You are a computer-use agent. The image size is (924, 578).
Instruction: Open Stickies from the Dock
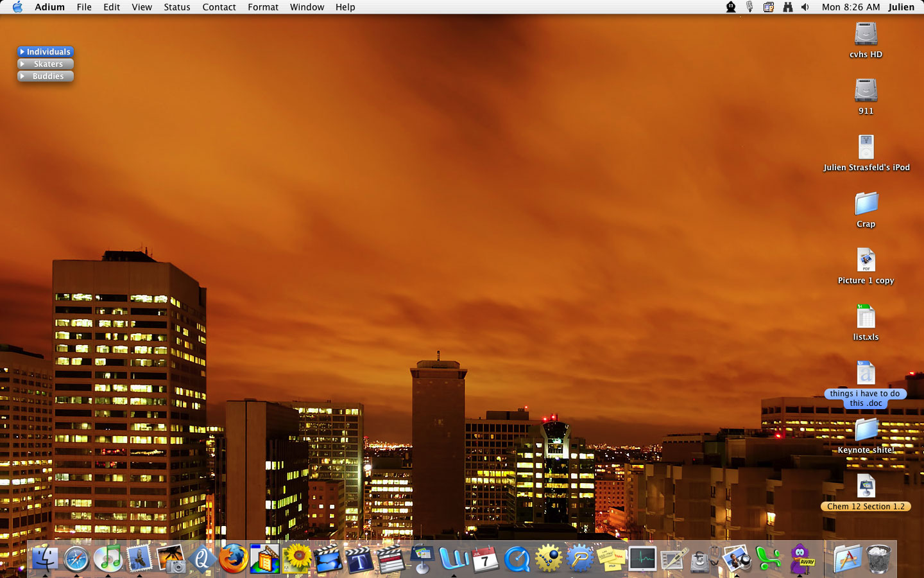pos(611,558)
